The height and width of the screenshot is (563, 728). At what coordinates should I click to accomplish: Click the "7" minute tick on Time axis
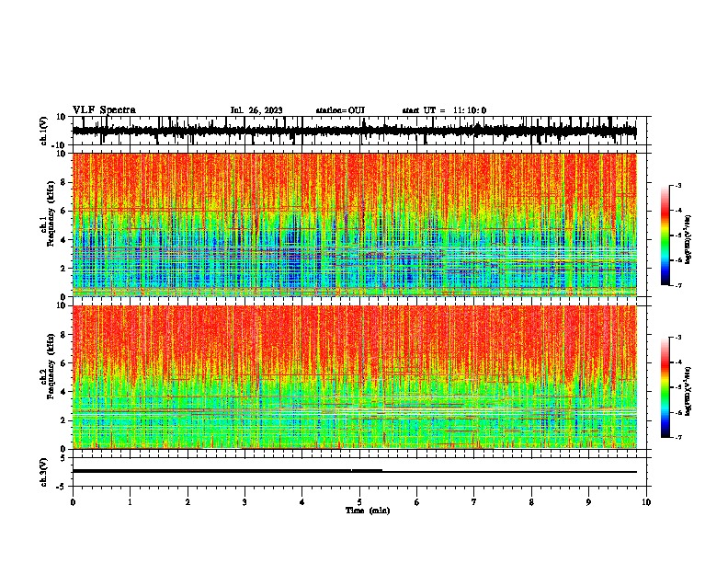474,502
